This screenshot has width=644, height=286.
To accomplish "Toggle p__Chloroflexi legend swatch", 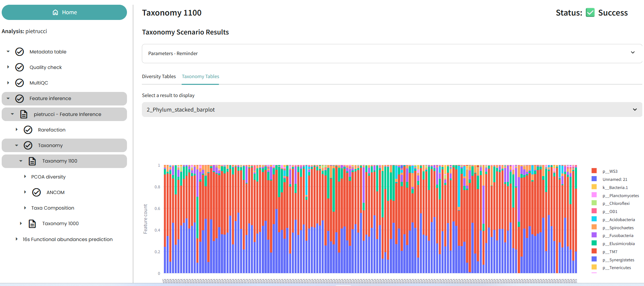I will click(x=594, y=203).
